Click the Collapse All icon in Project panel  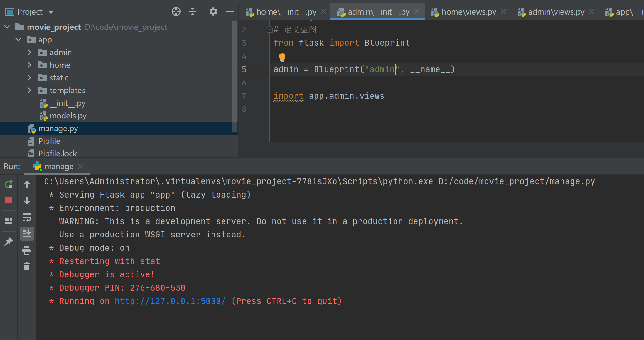pyautogui.click(x=193, y=12)
